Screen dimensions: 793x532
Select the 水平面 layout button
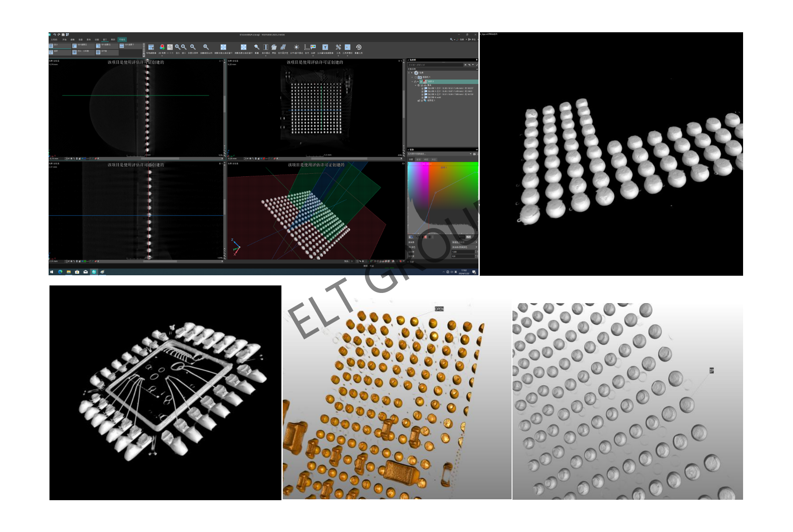pos(107,52)
